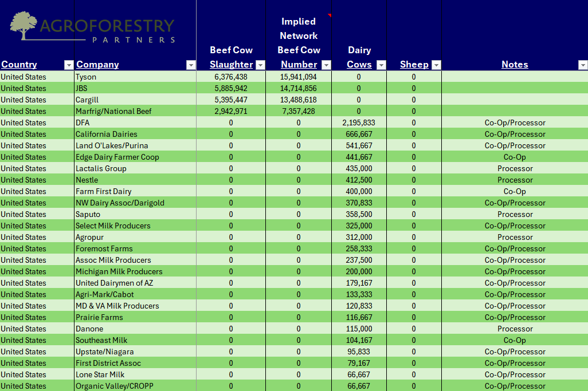Screen dimensions: 588x391
Task: Select the Lactalis Group cell
Action: (x=135, y=168)
